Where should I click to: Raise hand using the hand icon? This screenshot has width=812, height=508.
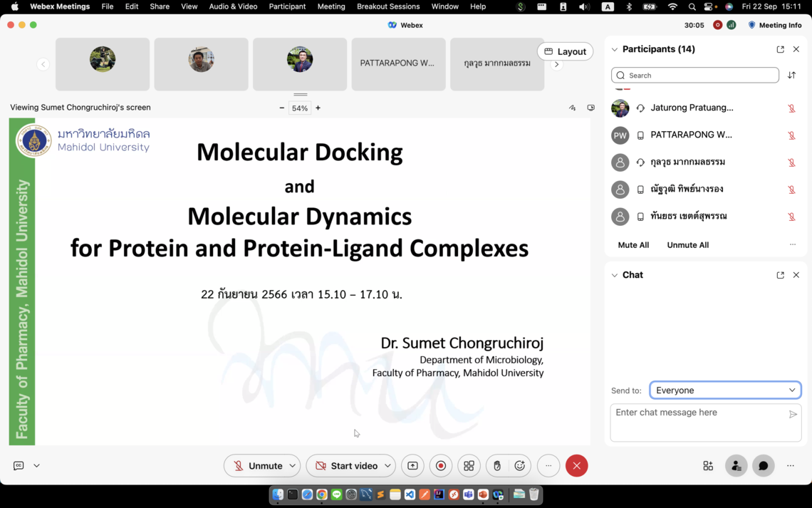497,466
